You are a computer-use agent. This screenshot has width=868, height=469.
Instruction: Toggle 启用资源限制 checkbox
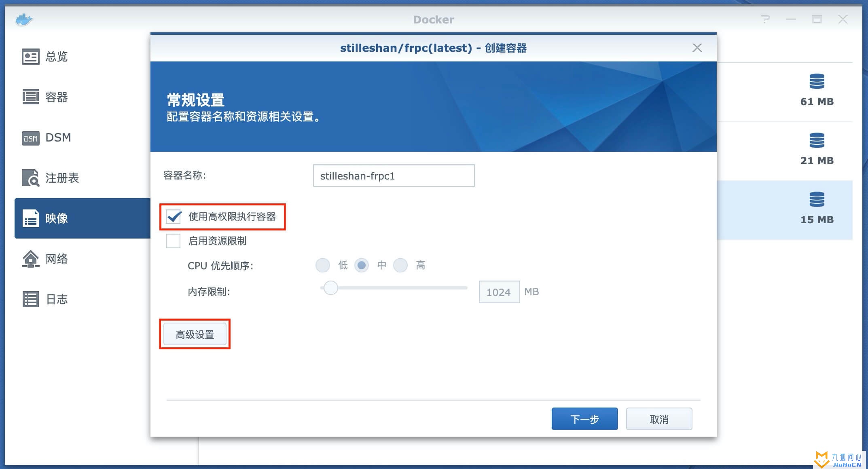point(173,241)
